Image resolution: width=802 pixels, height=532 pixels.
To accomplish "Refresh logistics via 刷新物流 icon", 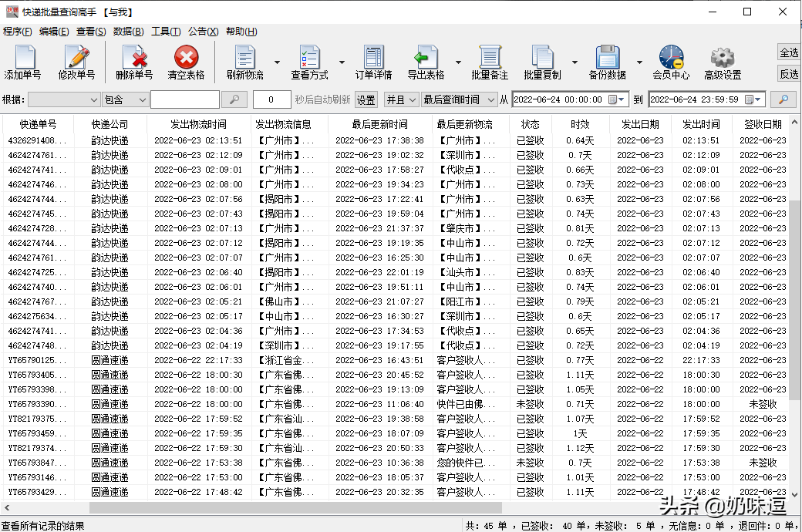I will tap(245, 62).
